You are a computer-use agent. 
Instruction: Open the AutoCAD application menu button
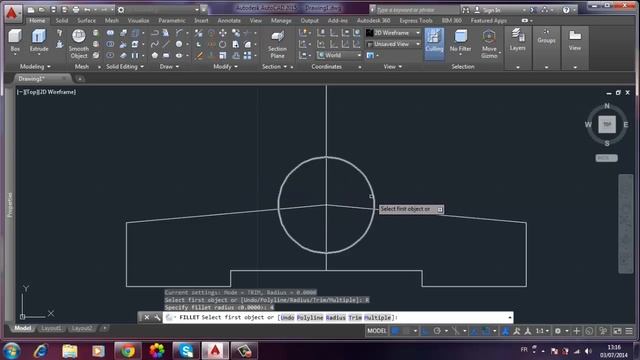click(12, 13)
